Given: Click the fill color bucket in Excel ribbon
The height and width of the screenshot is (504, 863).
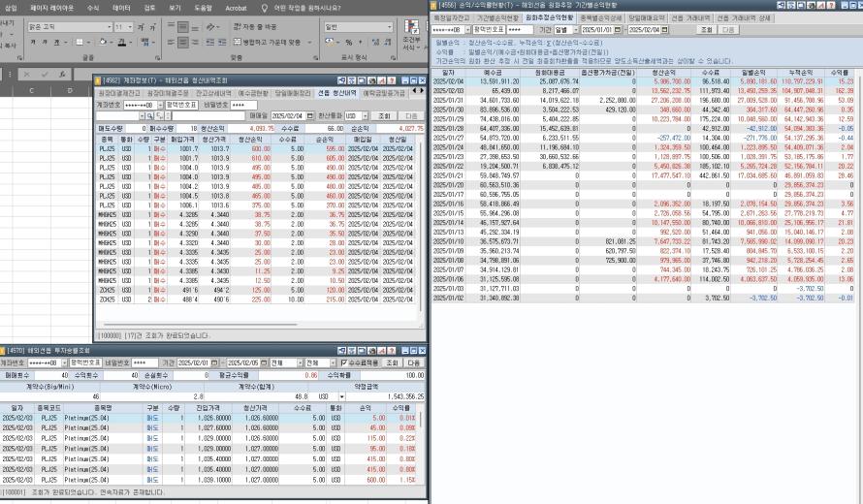Looking at the screenshot, I should pyautogui.click(x=103, y=42).
